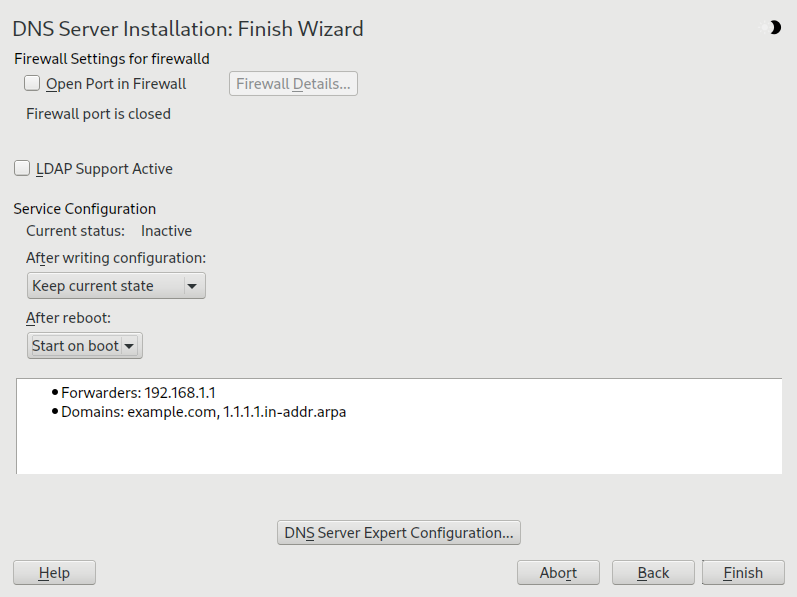797x597 pixels.
Task: Click the DNS Server Installation wizard title
Action: (188, 29)
